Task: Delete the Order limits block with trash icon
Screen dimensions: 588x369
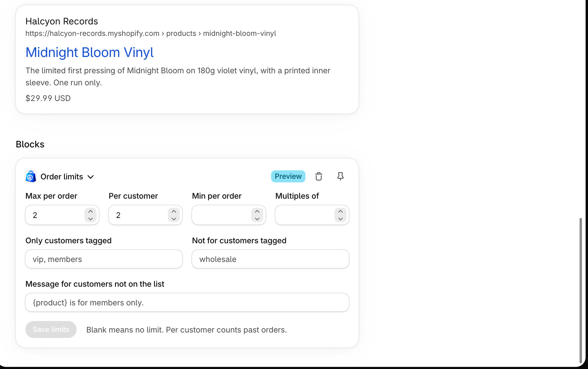Action: coord(319,176)
